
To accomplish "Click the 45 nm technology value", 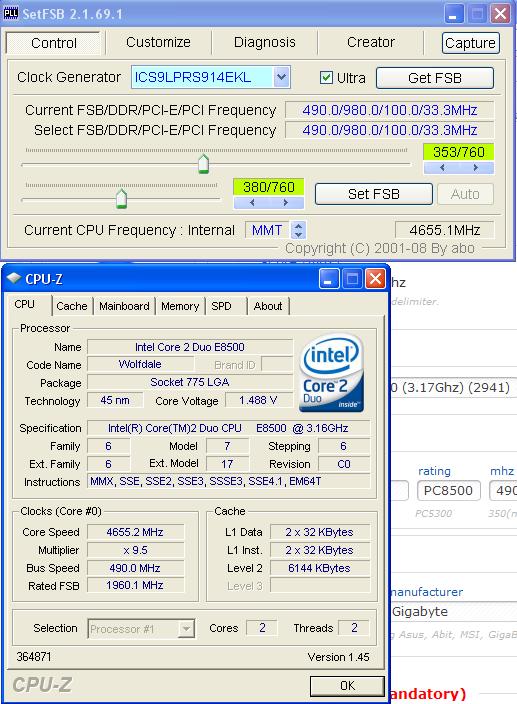I will pos(115,400).
